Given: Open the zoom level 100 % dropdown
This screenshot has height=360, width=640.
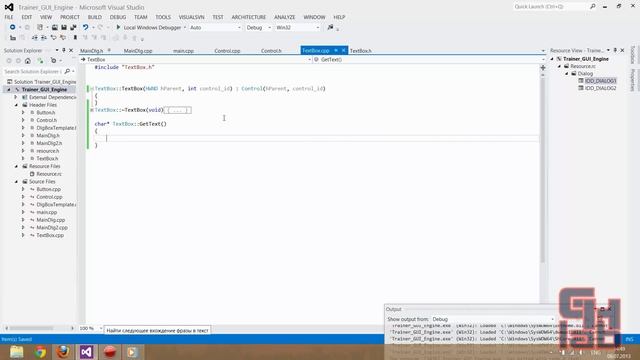Looking at the screenshot, I should tap(100, 328).
